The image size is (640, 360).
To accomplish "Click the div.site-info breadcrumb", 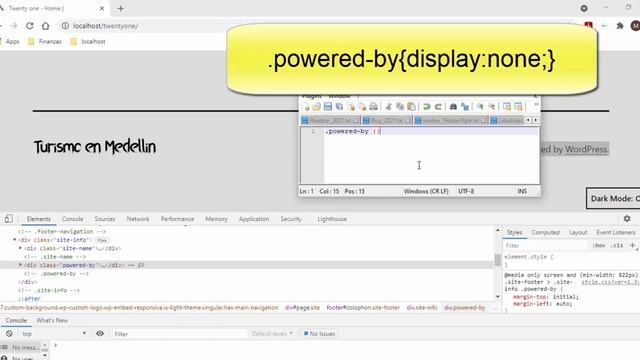I will (x=422, y=307).
